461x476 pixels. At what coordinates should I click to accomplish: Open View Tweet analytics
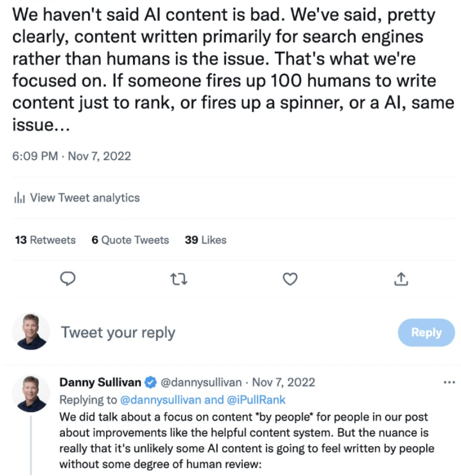pyautogui.click(x=84, y=198)
